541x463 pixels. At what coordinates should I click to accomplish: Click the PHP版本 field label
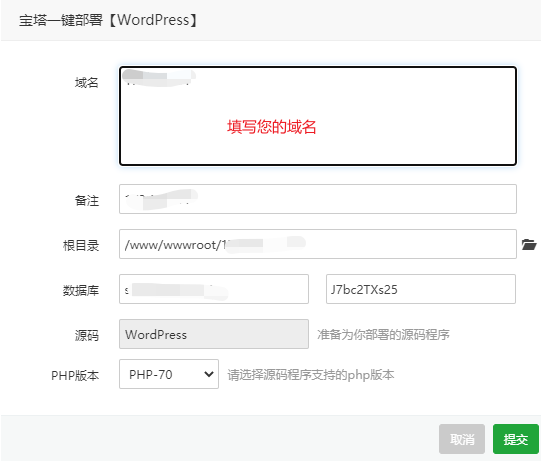[75, 375]
